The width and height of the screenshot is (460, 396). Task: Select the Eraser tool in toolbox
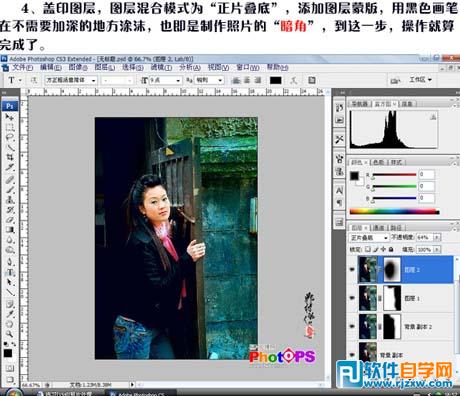10,219
